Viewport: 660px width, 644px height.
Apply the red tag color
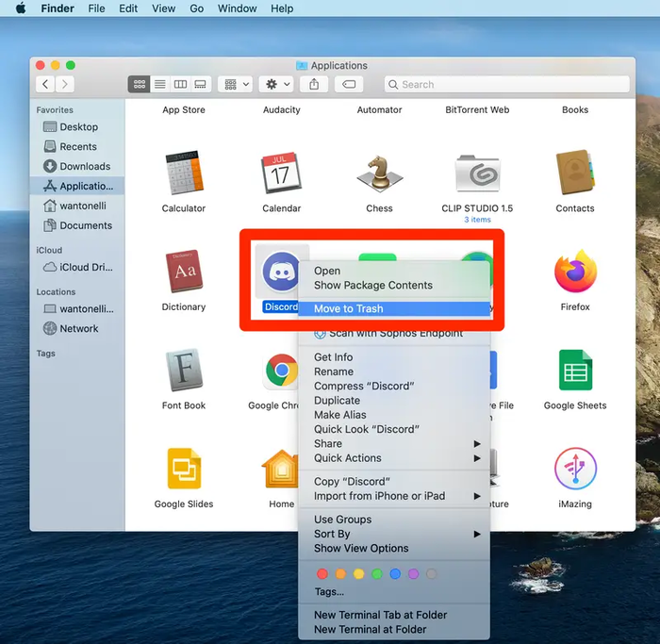tap(322, 573)
